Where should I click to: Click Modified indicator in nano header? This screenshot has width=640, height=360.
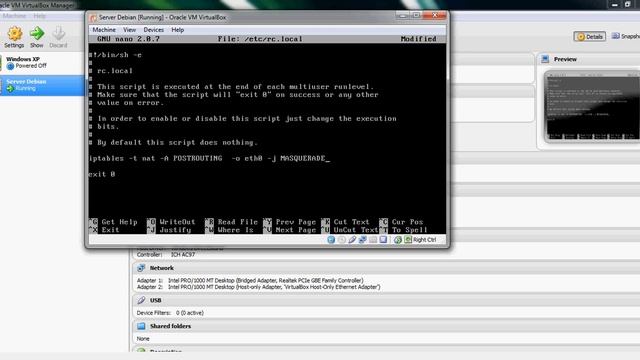pyautogui.click(x=418, y=39)
